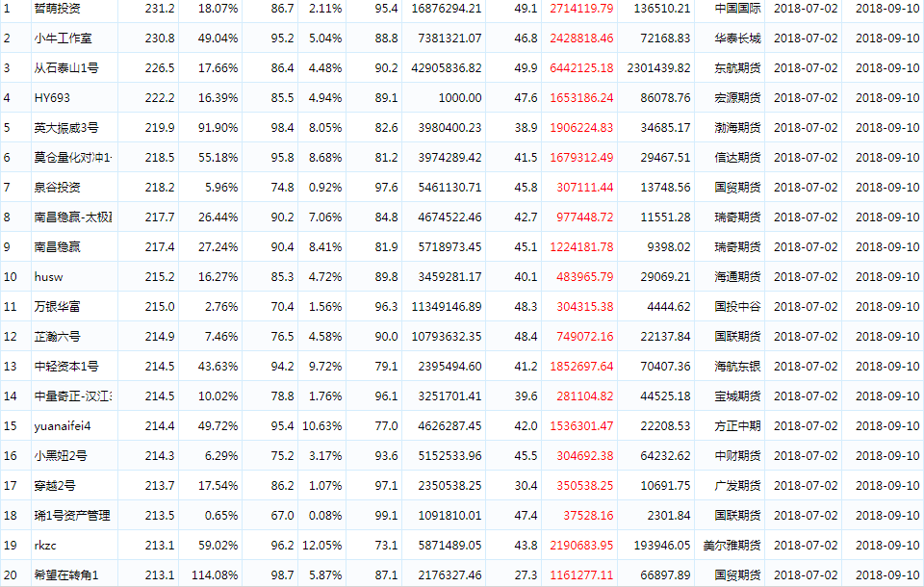The width and height of the screenshot is (924, 587).
Task: Click the 中量奇正-汉江 account name
Action: click(73, 396)
